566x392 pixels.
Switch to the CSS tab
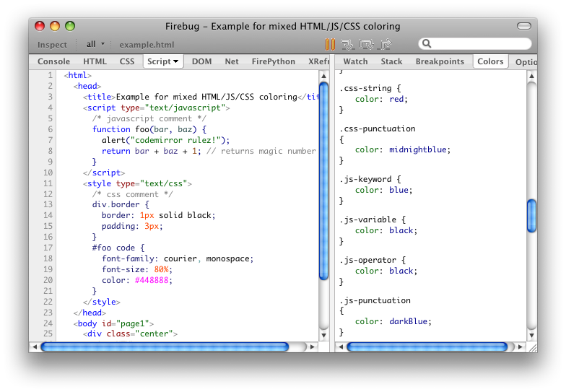tap(127, 61)
